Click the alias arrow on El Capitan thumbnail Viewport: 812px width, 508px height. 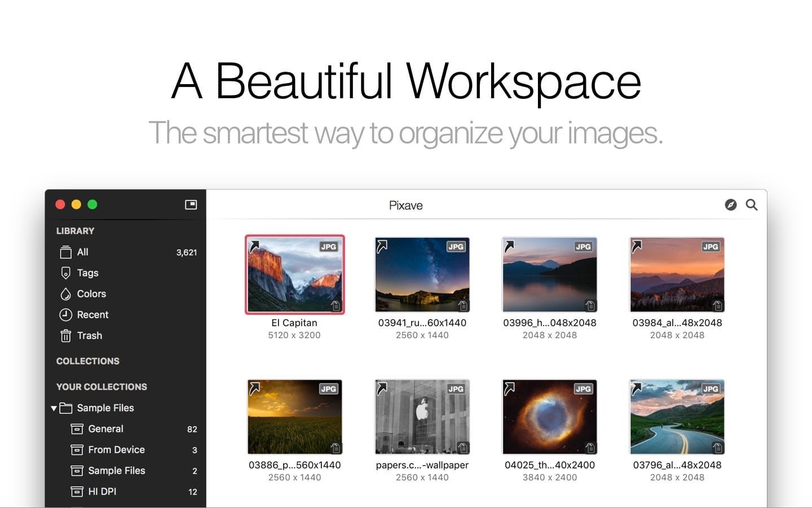255,246
